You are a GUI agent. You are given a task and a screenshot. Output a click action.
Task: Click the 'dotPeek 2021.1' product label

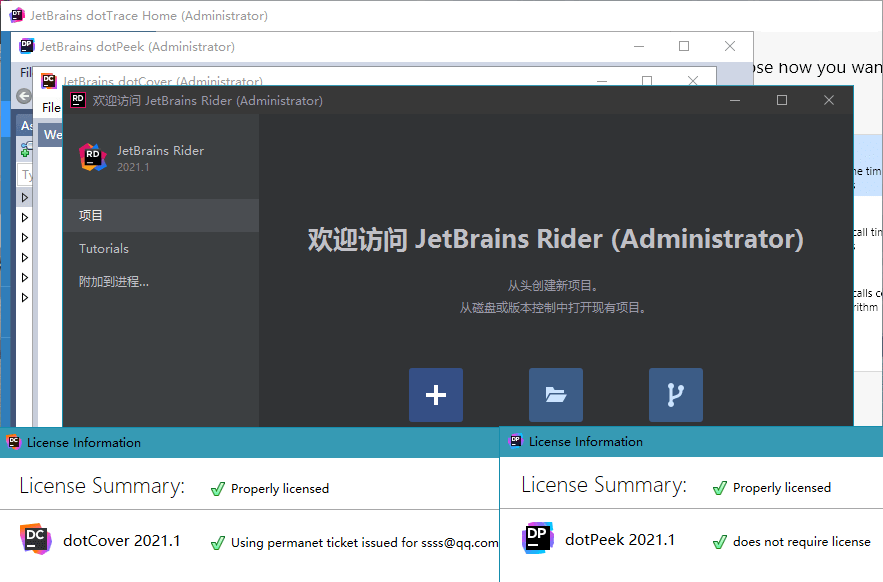[x=619, y=539]
